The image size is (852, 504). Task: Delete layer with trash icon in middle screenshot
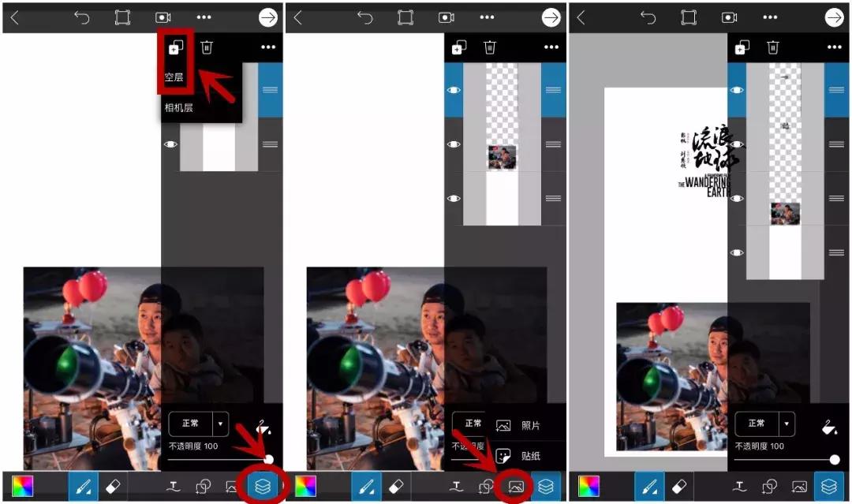coord(490,47)
